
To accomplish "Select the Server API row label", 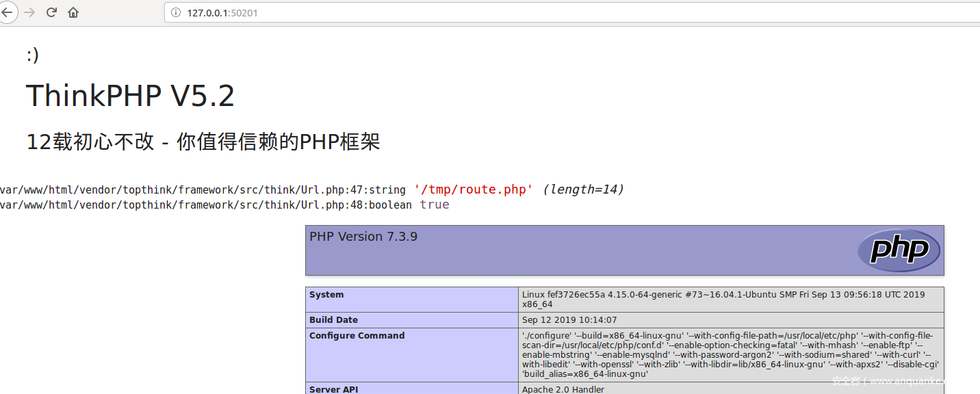I will coord(333,389).
